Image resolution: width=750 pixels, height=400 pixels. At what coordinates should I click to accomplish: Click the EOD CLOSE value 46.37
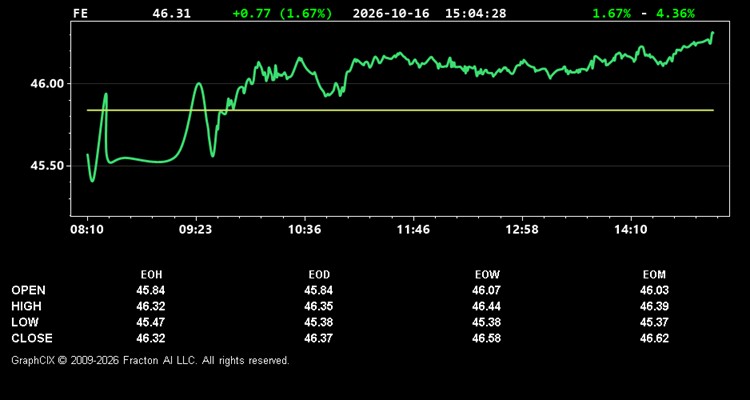point(319,338)
